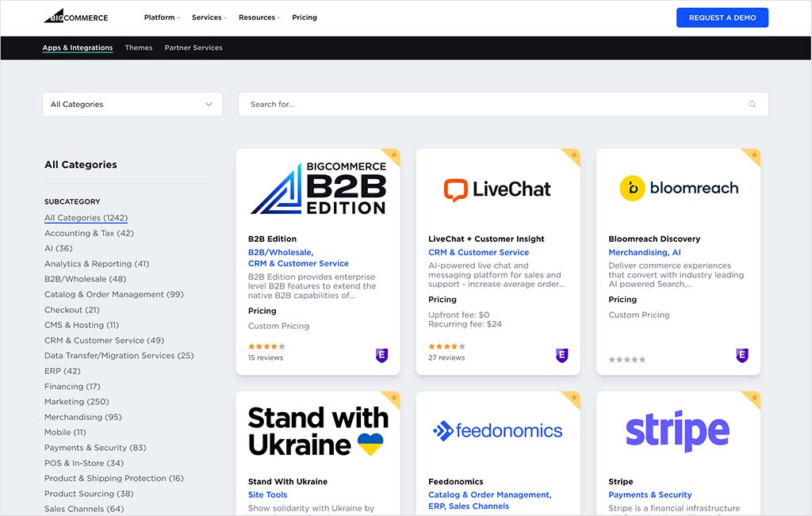Screen dimensions: 812x516
Task: Open the Pricing page
Action: click(x=304, y=17)
